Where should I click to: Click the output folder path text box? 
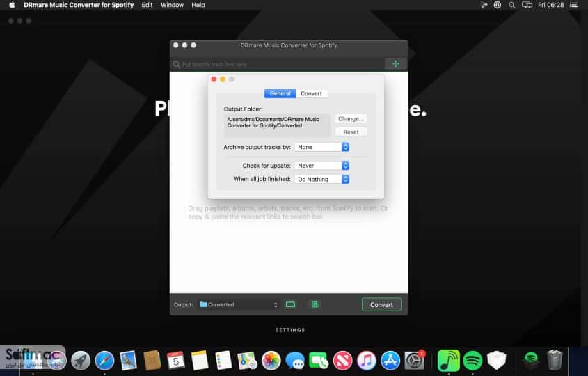tap(276, 125)
